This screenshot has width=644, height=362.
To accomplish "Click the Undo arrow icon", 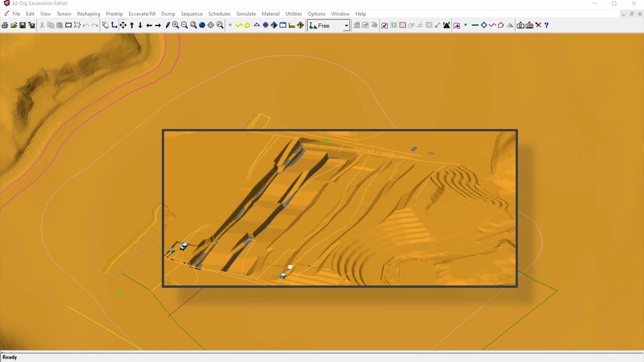I will 86,25.
